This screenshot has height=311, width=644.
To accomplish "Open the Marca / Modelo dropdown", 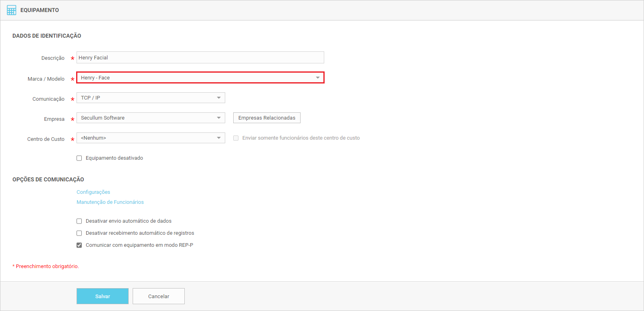I will [x=200, y=77].
